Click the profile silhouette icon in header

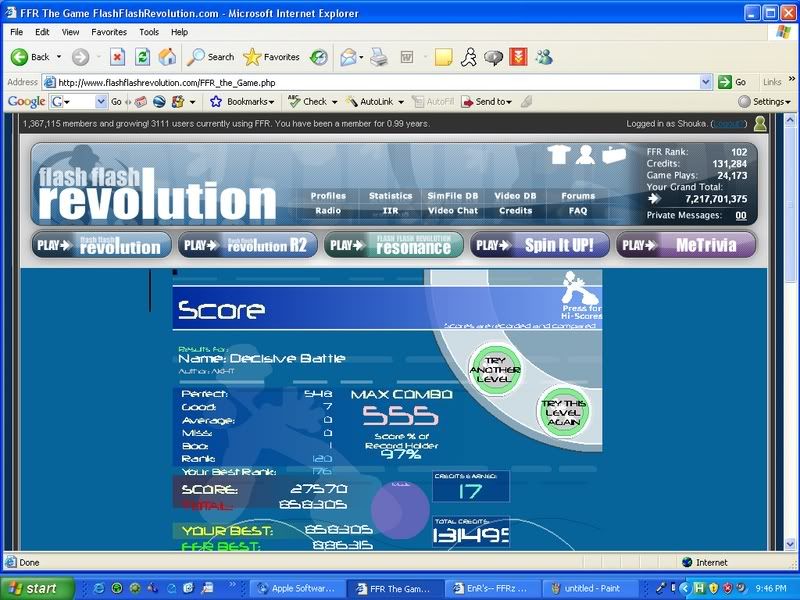(586, 155)
